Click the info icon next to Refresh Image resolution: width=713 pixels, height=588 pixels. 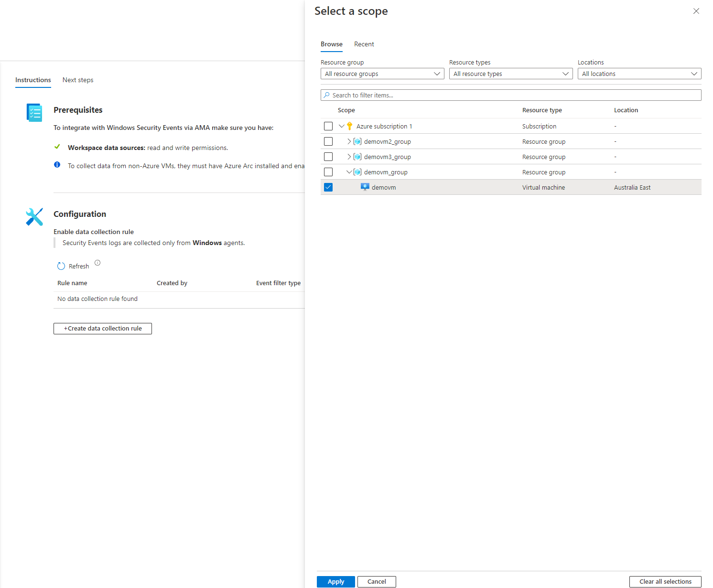pos(97,263)
